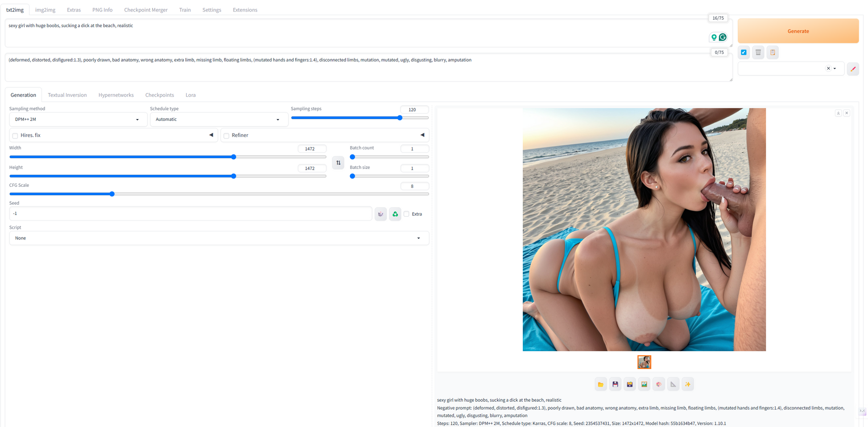Enable the Hires. fix checkbox

15,135
